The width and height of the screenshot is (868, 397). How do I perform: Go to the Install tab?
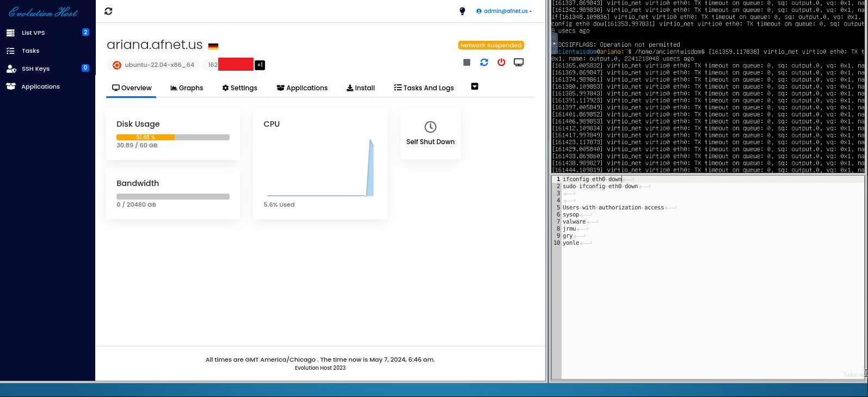click(x=360, y=88)
